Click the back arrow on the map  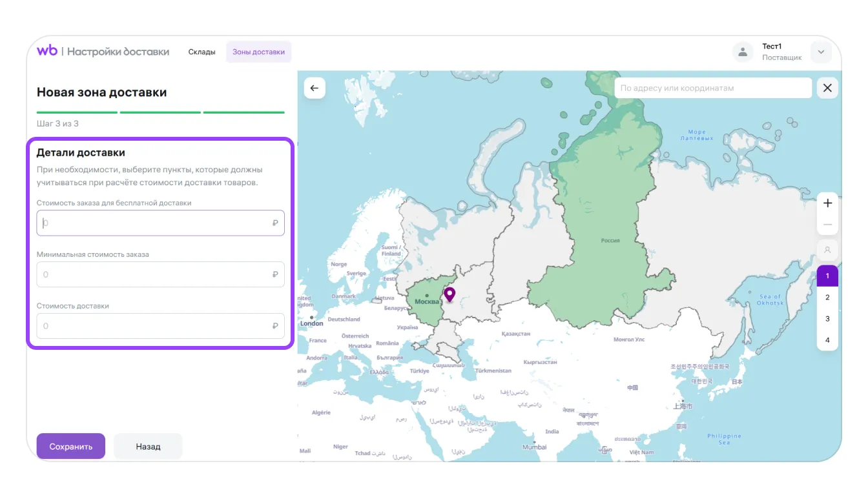pos(315,88)
